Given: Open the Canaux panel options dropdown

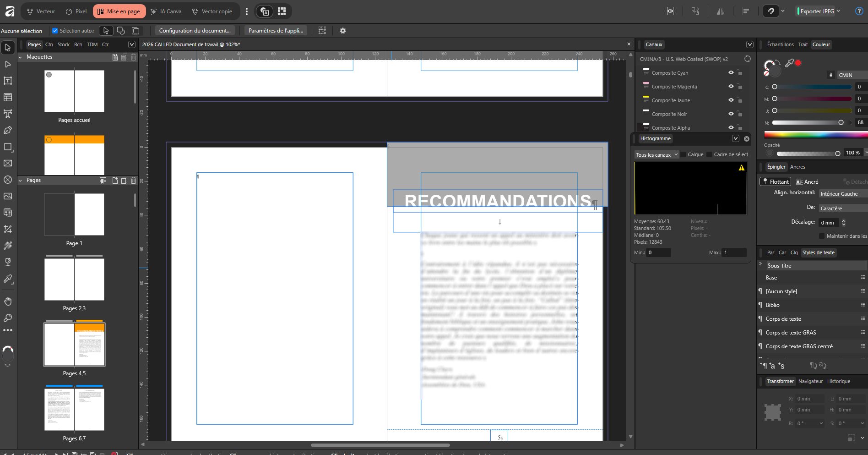Looking at the screenshot, I should 750,44.
